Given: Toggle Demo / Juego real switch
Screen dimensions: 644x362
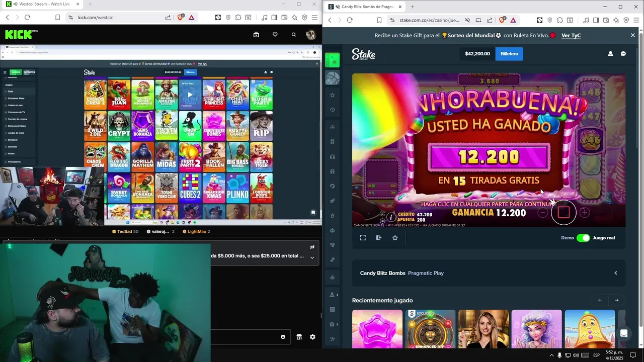Looking at the screenshot, I should 583,238.
